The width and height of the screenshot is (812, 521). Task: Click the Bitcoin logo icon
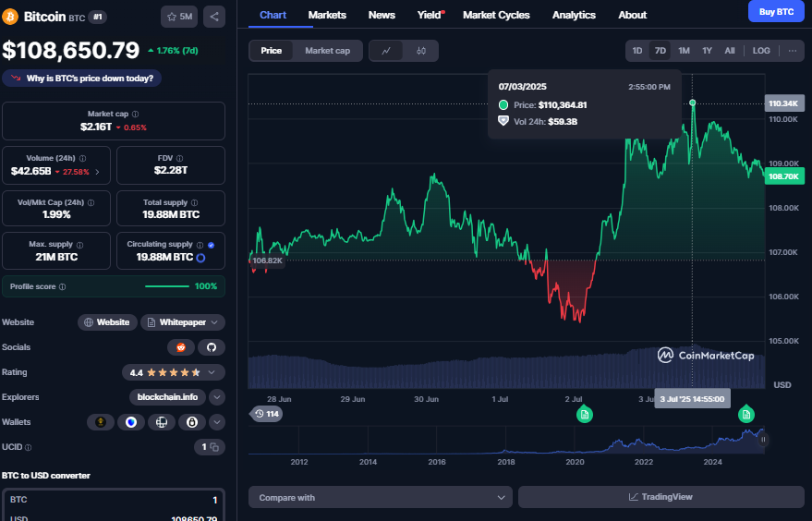coord(10,17)
